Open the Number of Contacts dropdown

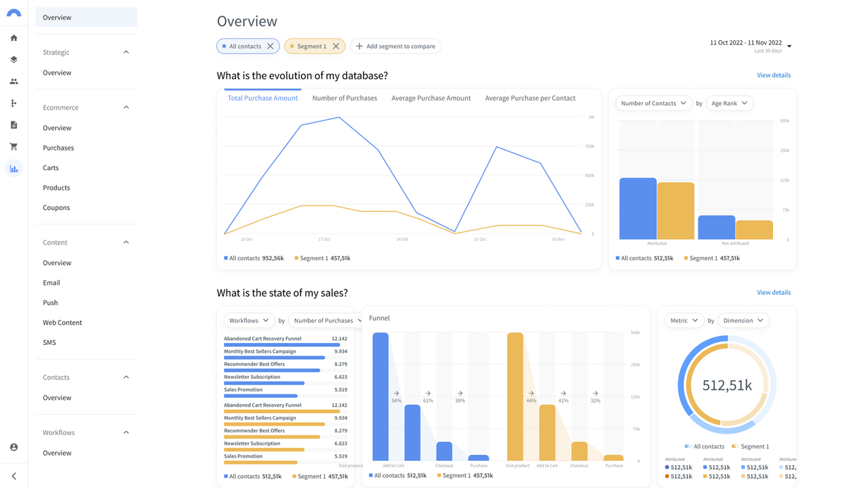[654, 103]
